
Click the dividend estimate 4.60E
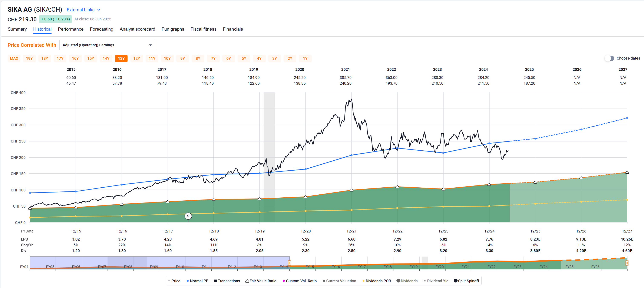pos(627,251)
